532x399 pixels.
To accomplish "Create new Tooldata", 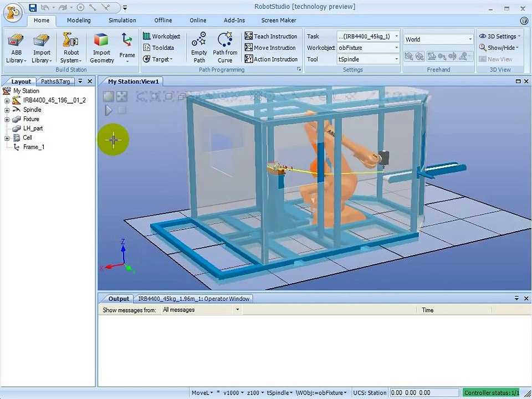I will tap(158, 48).
